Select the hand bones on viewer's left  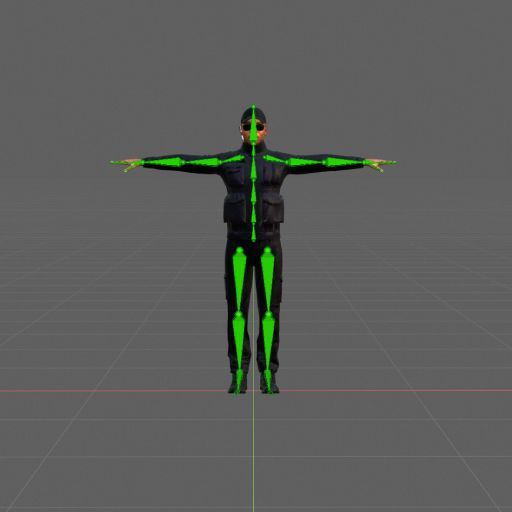(127, 164)
